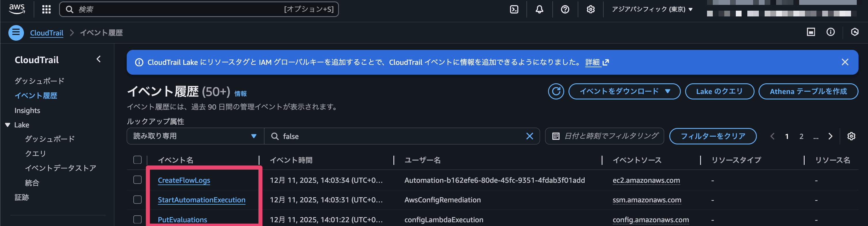Click the info icon in blue banner

point(139,62)
